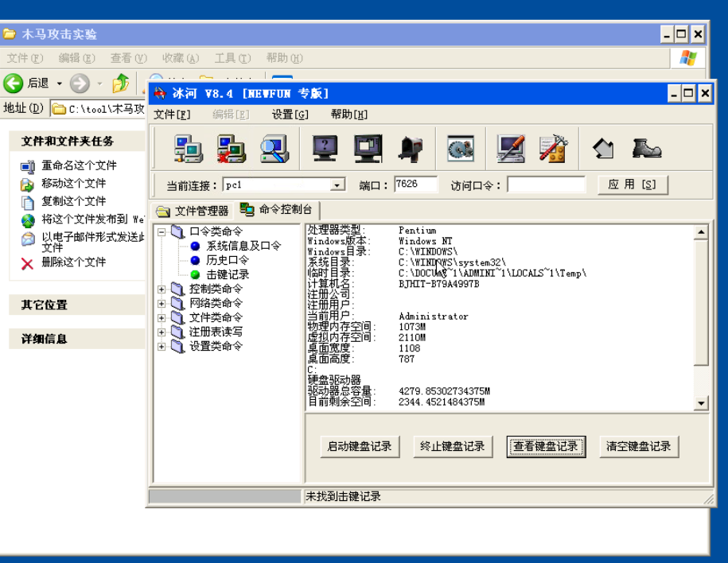
Task: Expand the 注册表读写 tree node
Action: point(162,332)
